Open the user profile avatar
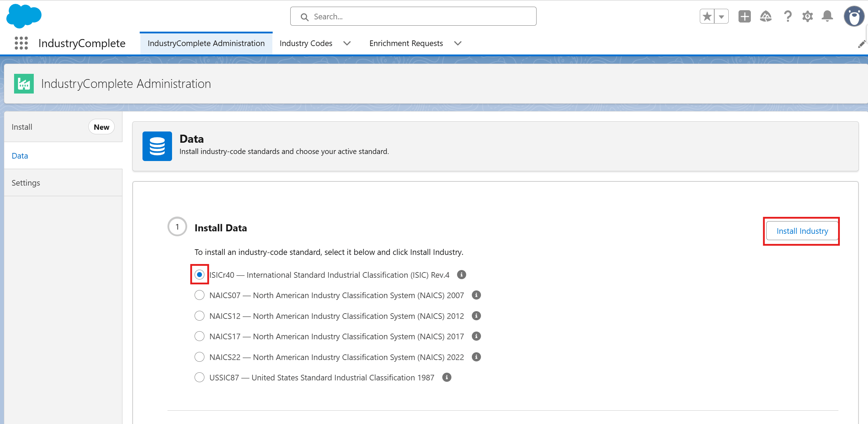 [x=854, y=17]
